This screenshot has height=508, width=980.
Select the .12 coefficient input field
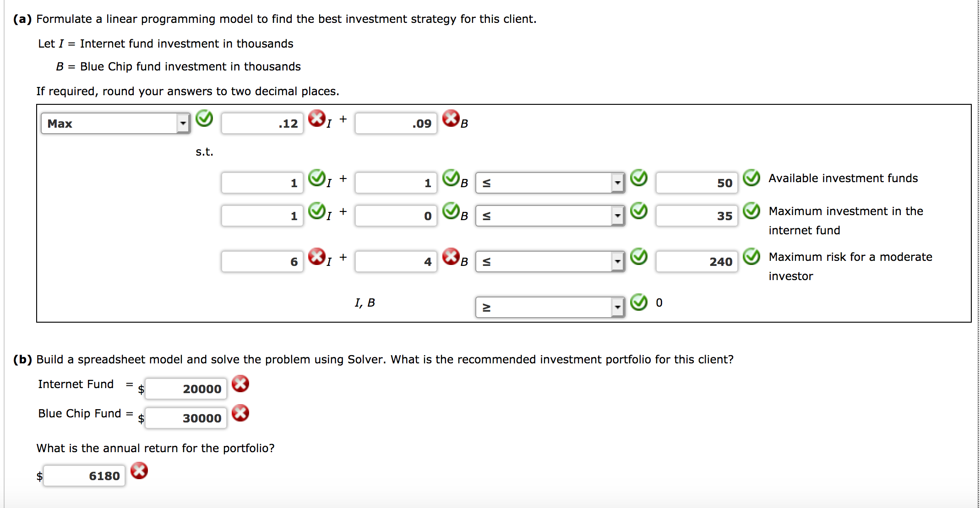[262, 122]
